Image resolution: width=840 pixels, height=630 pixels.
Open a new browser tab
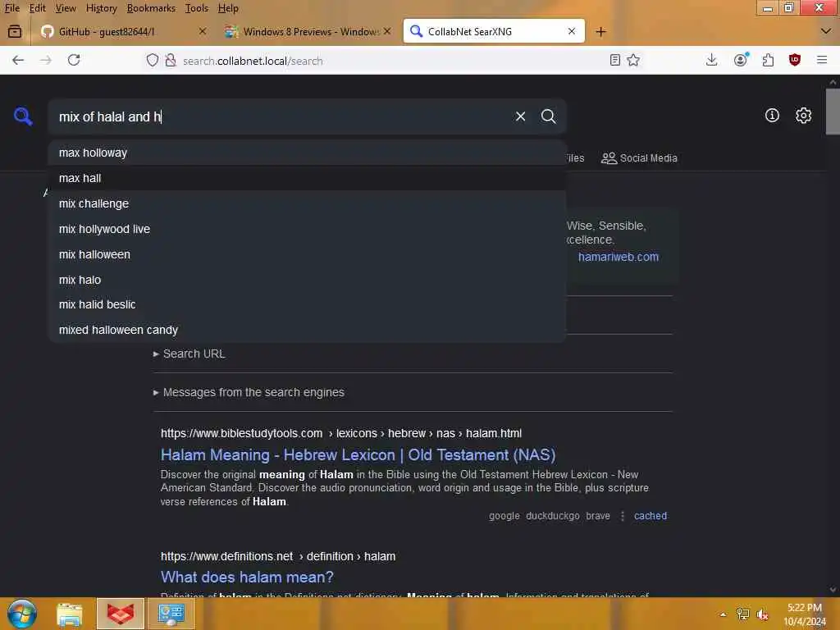(x=600, y=32)
